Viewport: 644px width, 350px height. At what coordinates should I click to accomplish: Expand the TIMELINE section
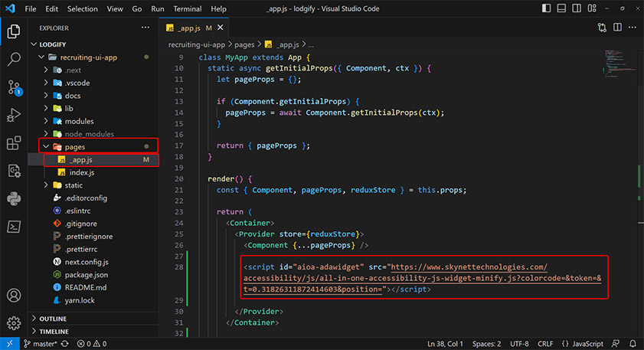(34, 331)
